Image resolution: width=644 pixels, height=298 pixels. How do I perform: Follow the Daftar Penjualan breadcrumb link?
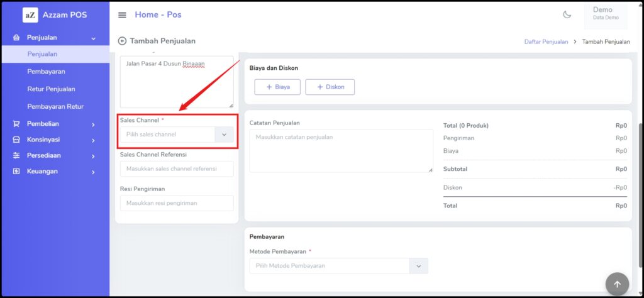545,41
